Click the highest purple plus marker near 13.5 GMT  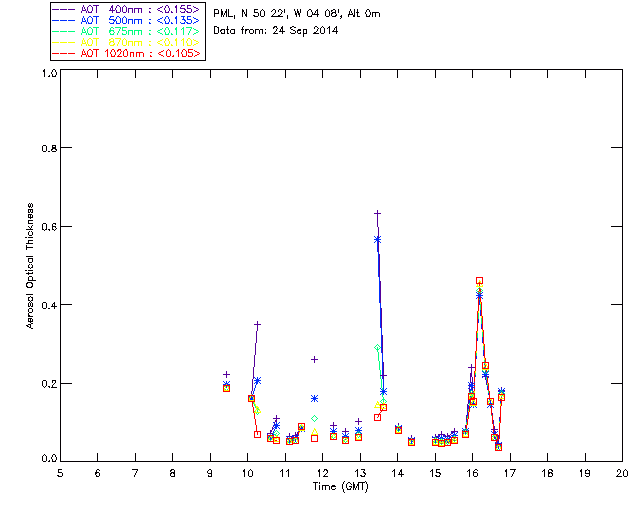click(x=378, y=213)
